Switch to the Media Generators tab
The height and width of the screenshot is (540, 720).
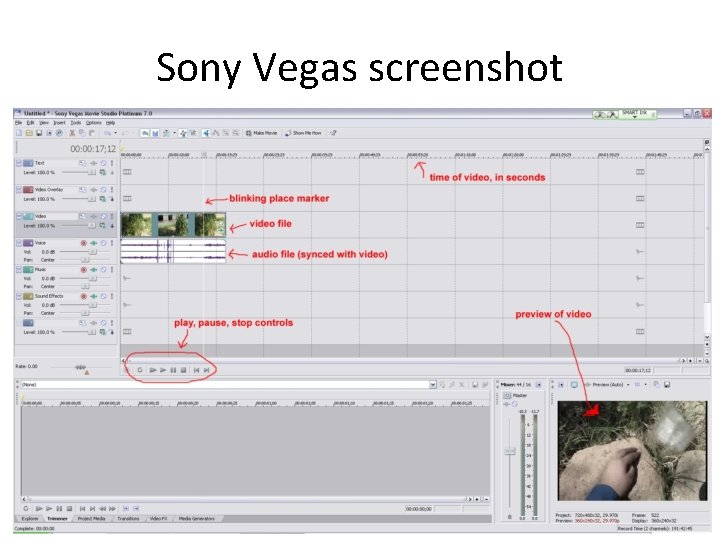[x=197, y=518]
